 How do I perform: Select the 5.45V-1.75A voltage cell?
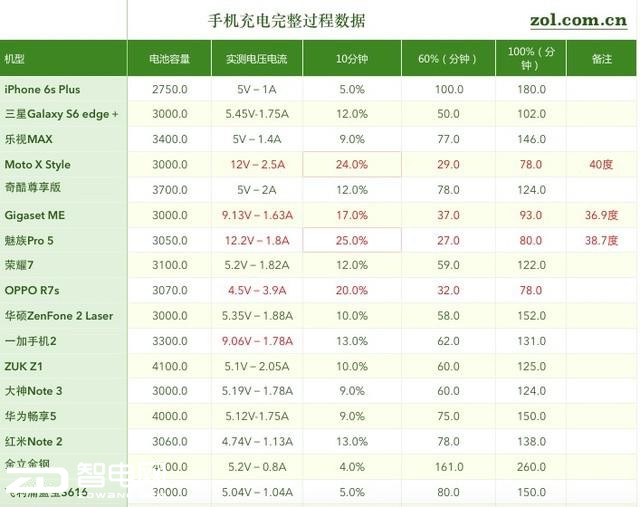pyautogui.click(x=257, y=114)
